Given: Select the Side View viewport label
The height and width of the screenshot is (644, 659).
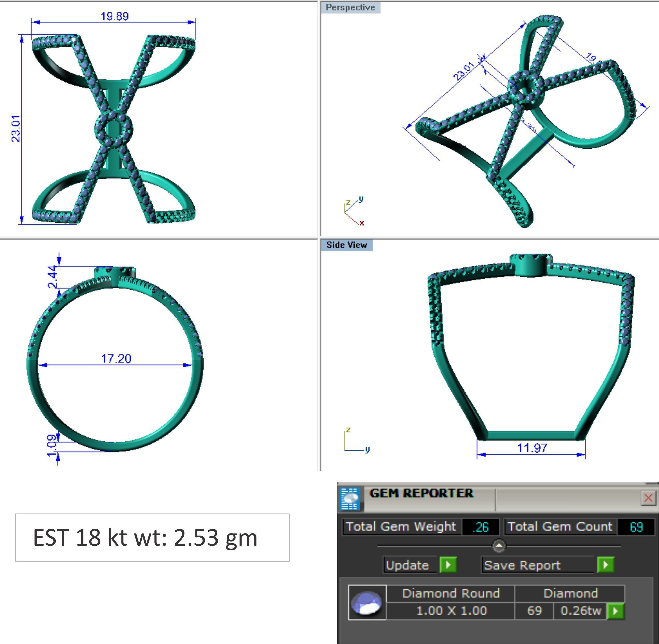Looking at the screenshot, I should click(x=347, y=245).
